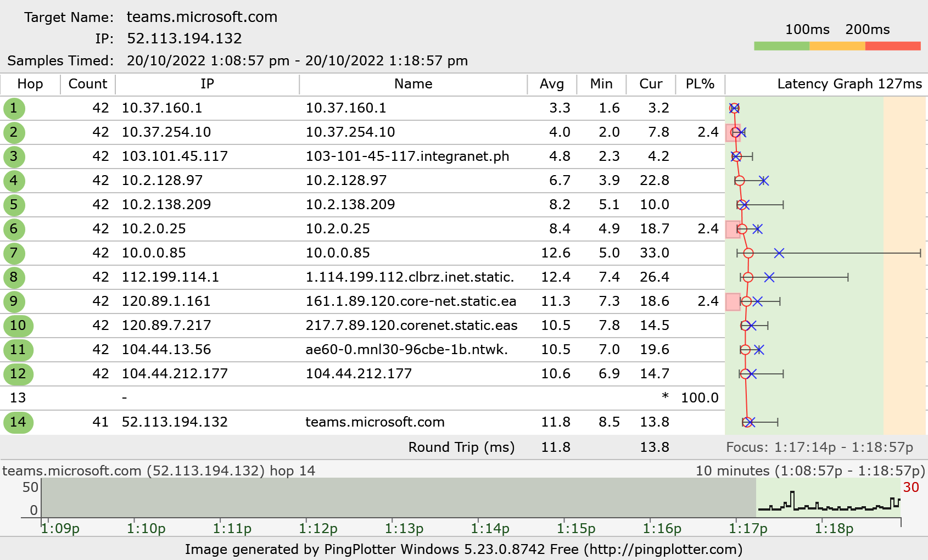Image resolution: width=928 pixels, height=560 pixels.
Task: Click the Latency Graph 127ms header
Action: point(849,84)
